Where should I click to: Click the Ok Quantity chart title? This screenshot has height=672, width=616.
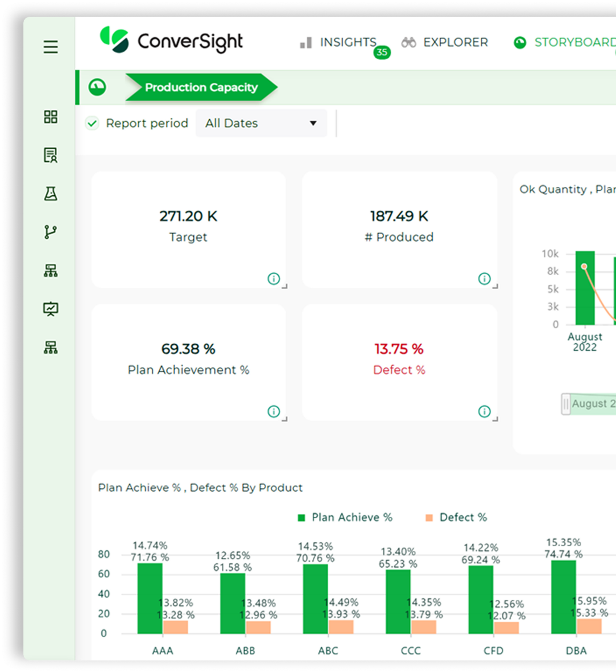[x=567, y=189]
